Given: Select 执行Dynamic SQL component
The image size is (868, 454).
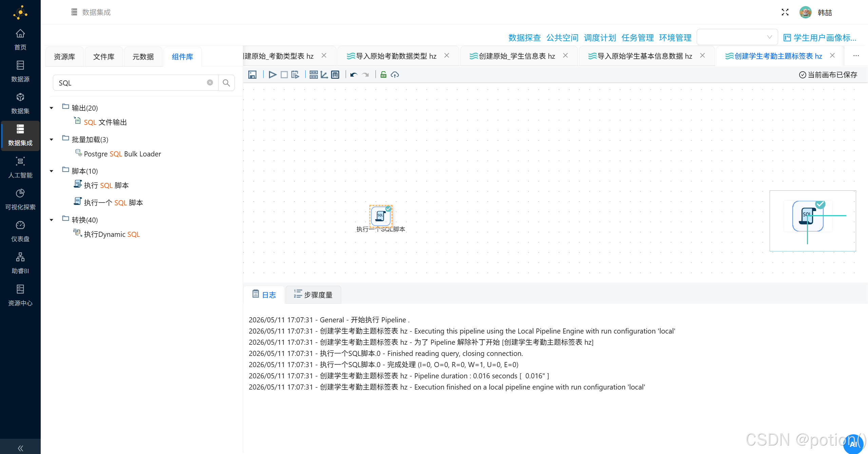Looking at the screenshot, I should pos(107,234).
